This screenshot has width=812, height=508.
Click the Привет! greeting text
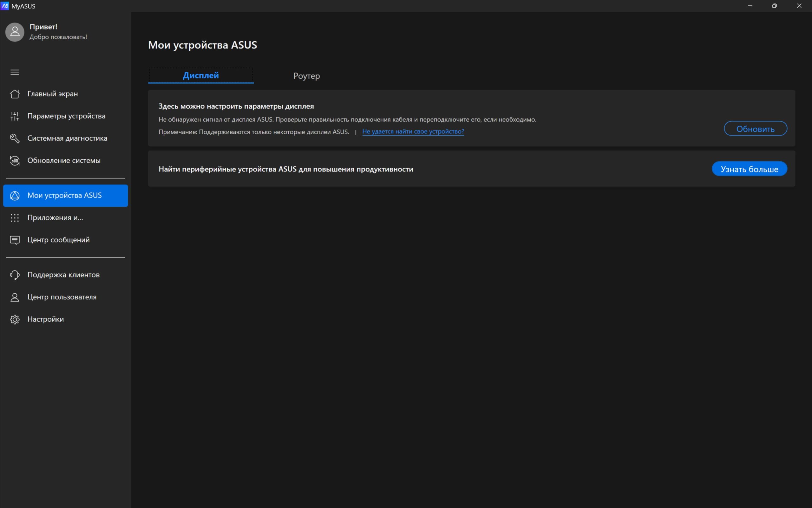click(43, 27)
